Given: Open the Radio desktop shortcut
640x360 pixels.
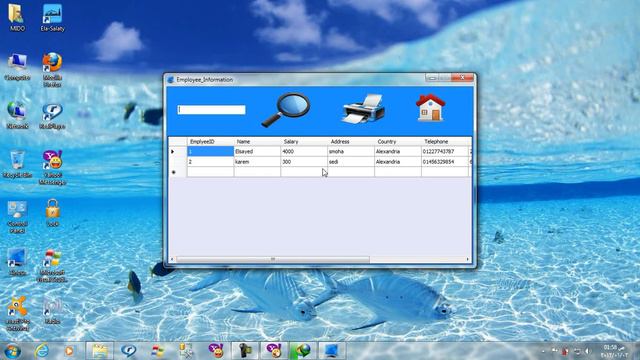Looking at the screenshot, I should point(52,311).
